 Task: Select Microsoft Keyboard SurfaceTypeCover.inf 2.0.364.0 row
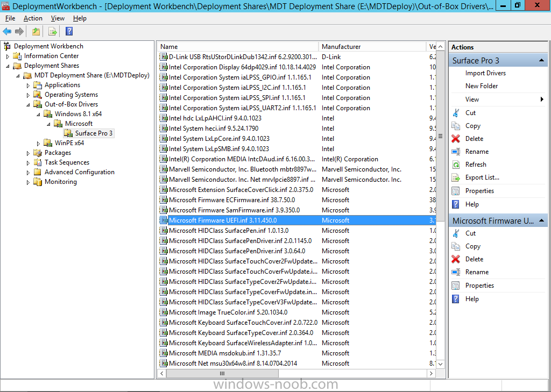297,333
